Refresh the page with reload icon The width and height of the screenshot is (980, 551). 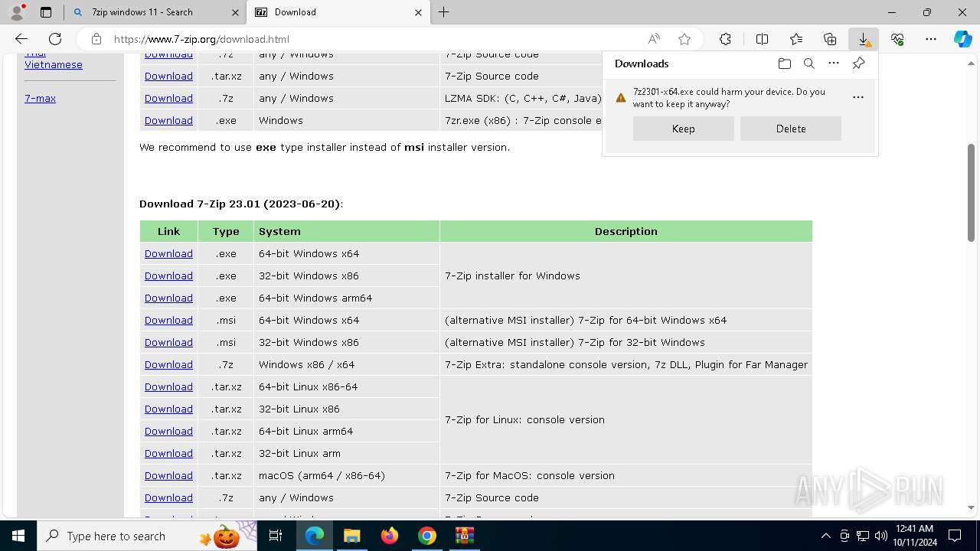(x=55, y=39)
